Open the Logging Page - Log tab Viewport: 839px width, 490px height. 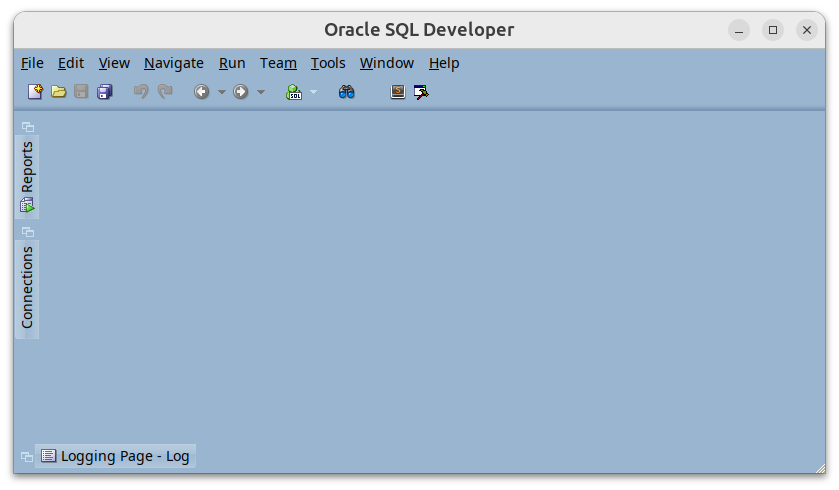click(x=115, y=456)
